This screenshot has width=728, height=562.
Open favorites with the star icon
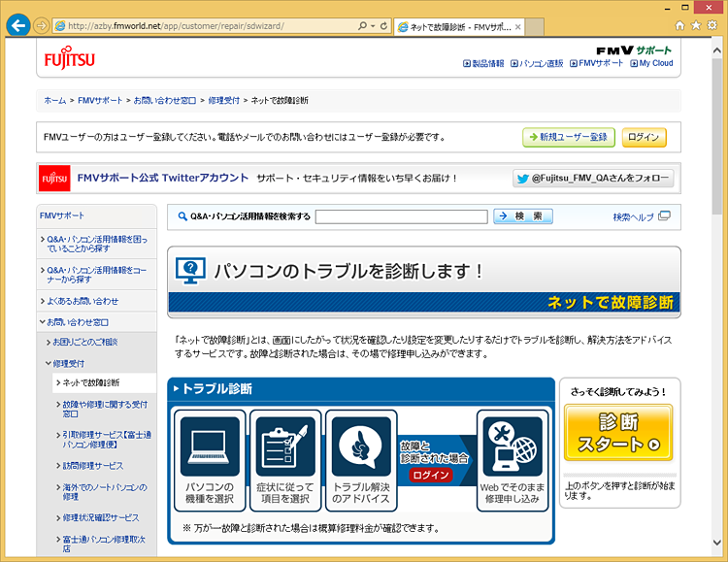(x=696, y=25)
